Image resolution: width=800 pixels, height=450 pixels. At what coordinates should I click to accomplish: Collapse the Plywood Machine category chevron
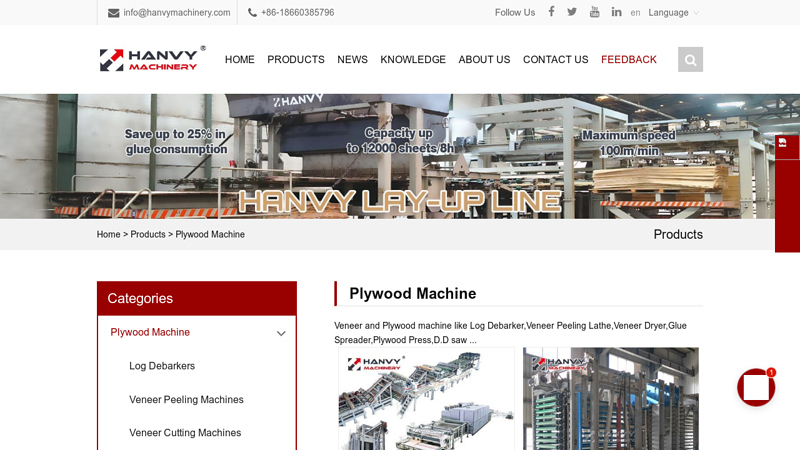tap(281, 333)
